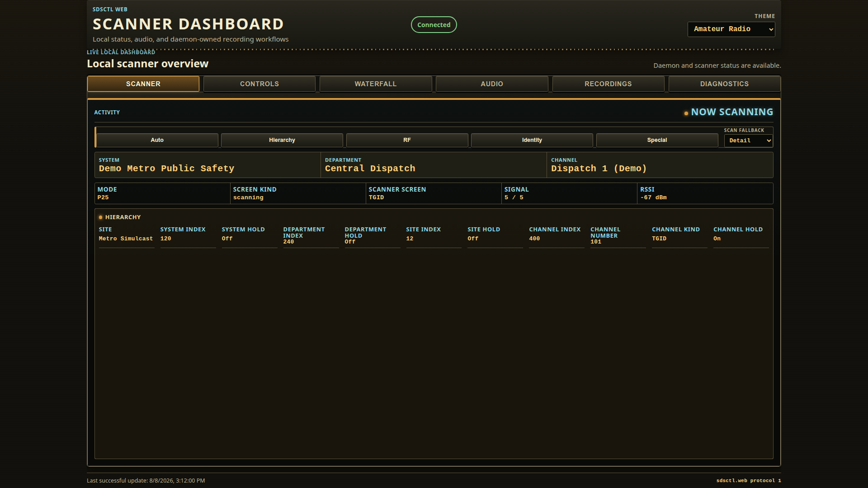Open the Theme dropdown showing Amateur Radio
This screenshot has width=868, height=488.
[x=731, y=29]
